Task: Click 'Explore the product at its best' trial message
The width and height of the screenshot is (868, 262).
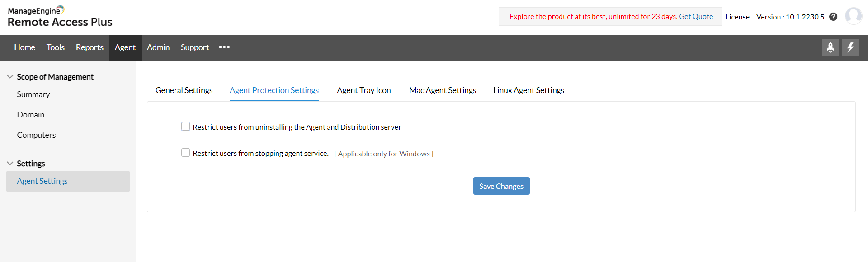Action: [x=593, y=17]
